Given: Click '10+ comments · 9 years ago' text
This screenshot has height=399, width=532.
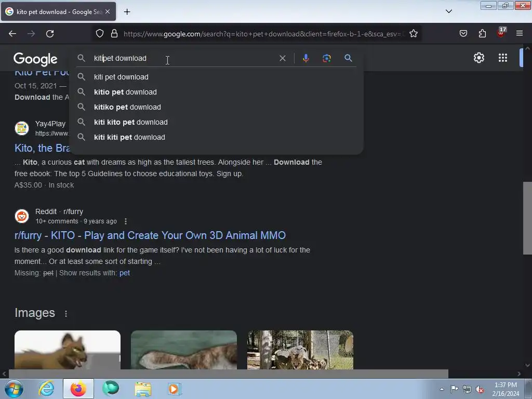Looking at the screenshot, I should click(76, 221).
